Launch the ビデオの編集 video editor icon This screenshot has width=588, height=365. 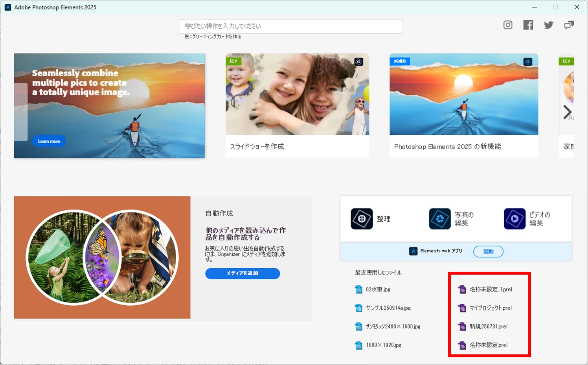pyautogui.click(x=514, y=219)
